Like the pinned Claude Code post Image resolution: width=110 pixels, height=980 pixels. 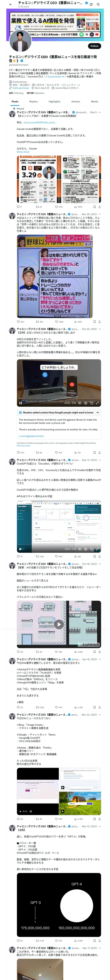click(x=58, y=207)
